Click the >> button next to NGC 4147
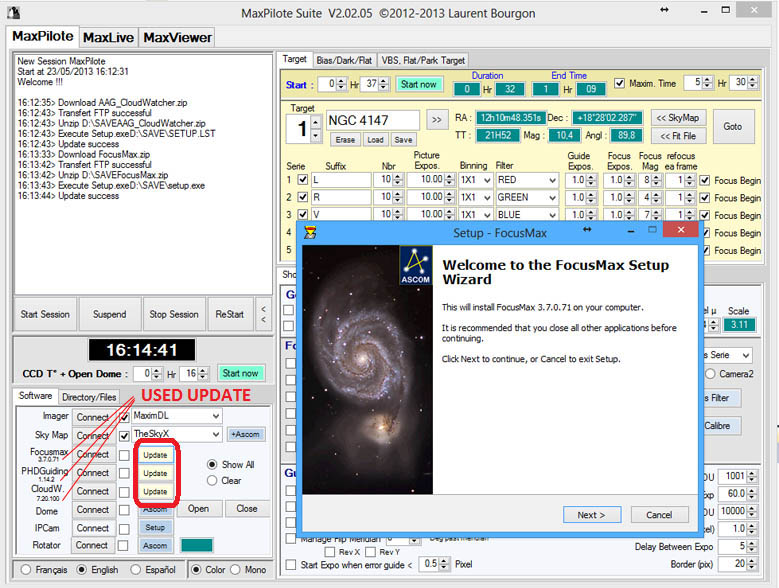 437,120
